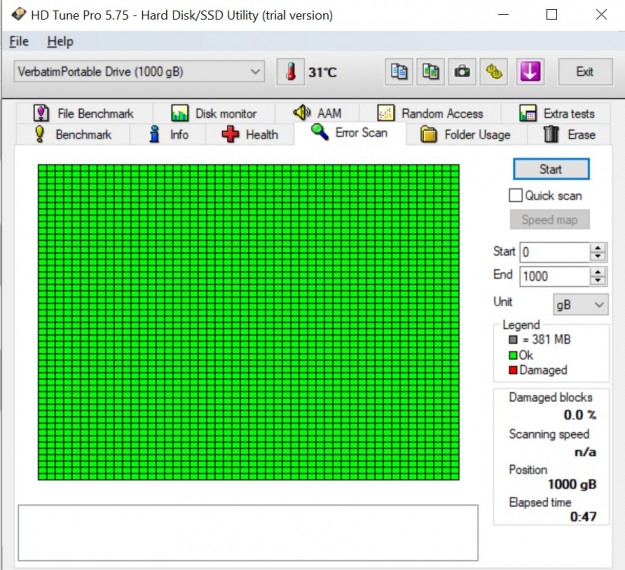Click the thermometer temperature icon
Viewport: 625px width, 570px height.
pyautogui.click(x=290, y=72)
